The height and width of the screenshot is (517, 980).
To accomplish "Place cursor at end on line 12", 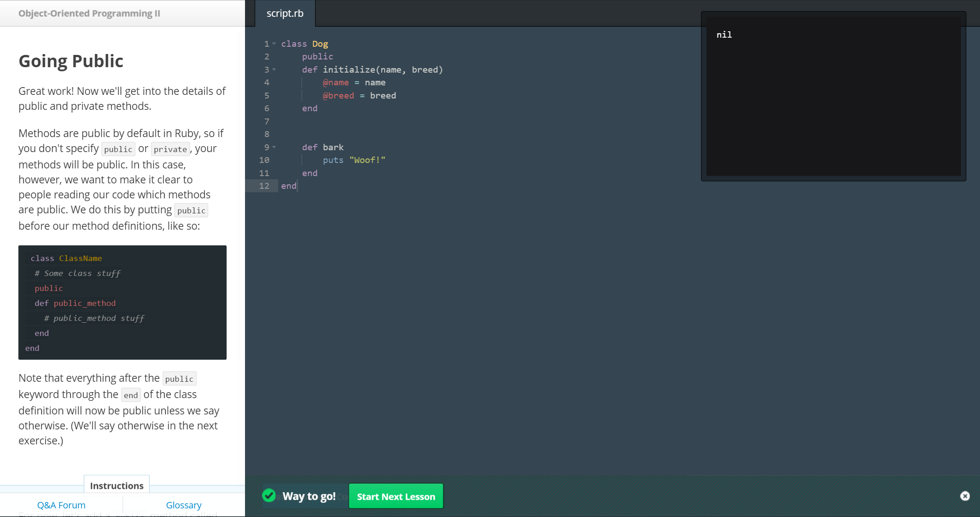I will 297,186.
